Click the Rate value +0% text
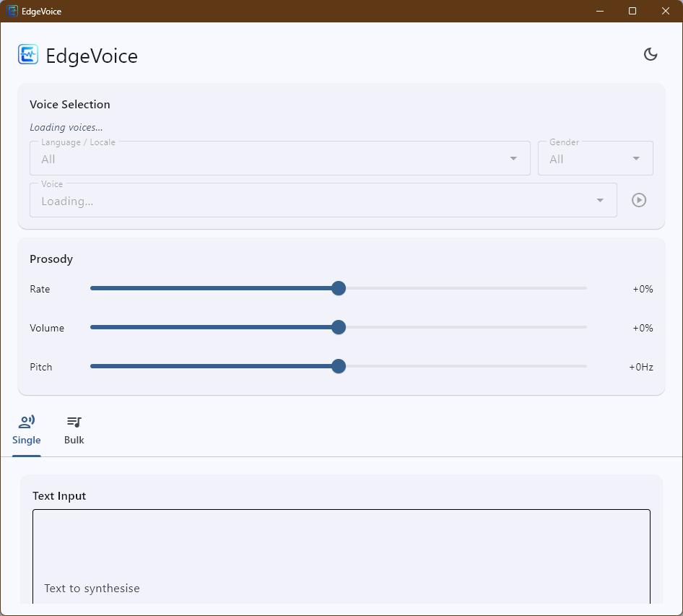Screen dimensions: 683x616 point(643,290)
